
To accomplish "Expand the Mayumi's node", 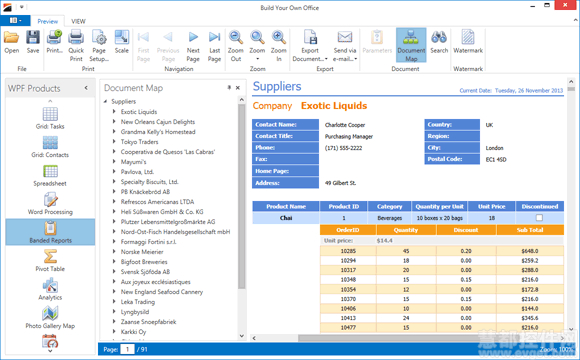I will (x=114, y=161).
